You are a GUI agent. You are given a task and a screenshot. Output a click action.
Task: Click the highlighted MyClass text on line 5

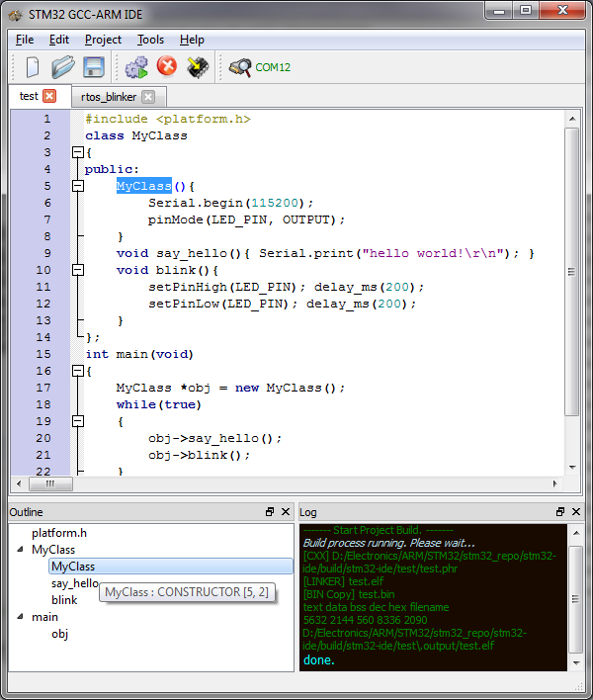coord(144,186)
